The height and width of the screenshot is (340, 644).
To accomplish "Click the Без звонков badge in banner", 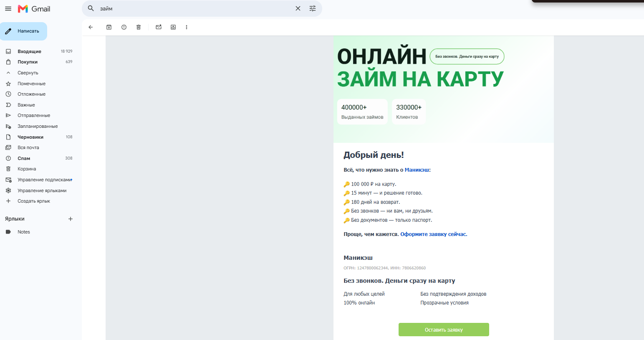I will click(467, 56).
